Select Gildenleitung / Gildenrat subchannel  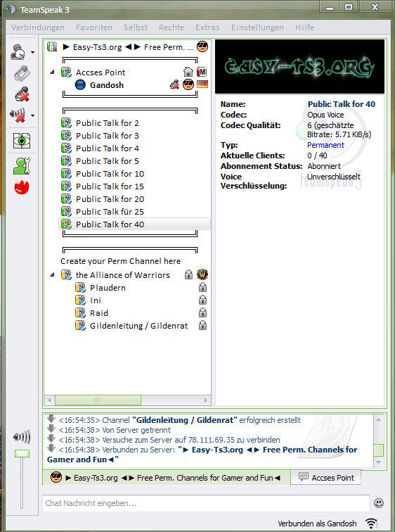point(138,326)
